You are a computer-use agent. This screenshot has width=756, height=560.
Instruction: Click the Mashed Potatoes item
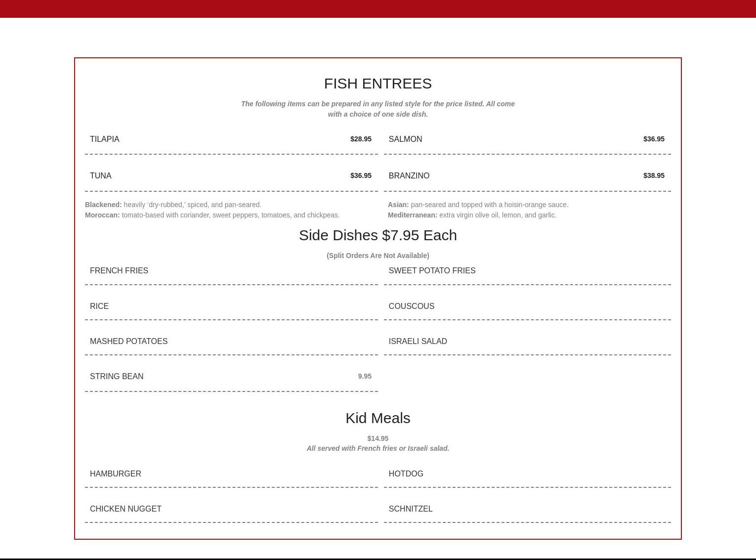[x=128, y=342]
